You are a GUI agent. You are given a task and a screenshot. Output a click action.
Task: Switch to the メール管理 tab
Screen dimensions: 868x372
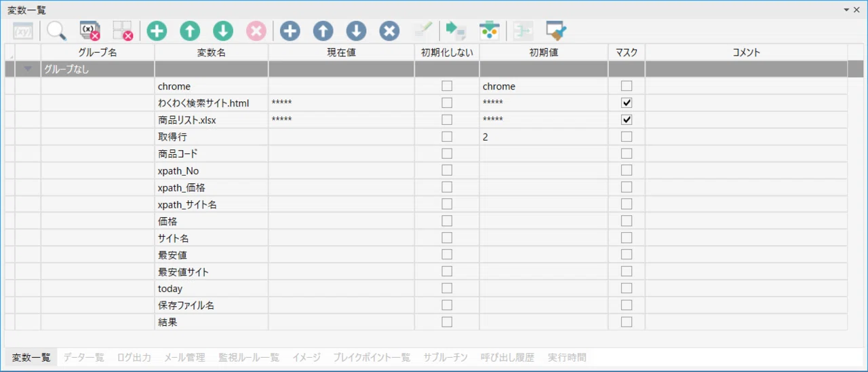pyautogui.click(x=184, y=357)
